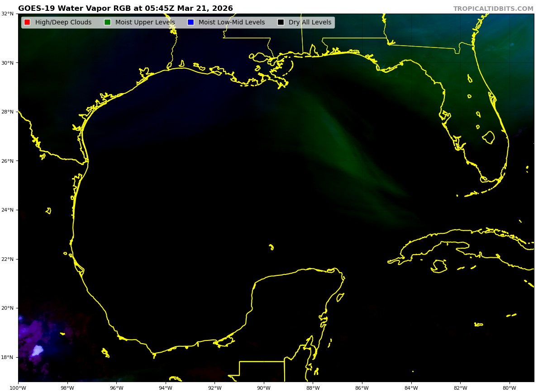Click the Cozumel island outline east of Yucatan
Image resolution: width=543 pixels, height=392 pixels.
tap(340, 297)
